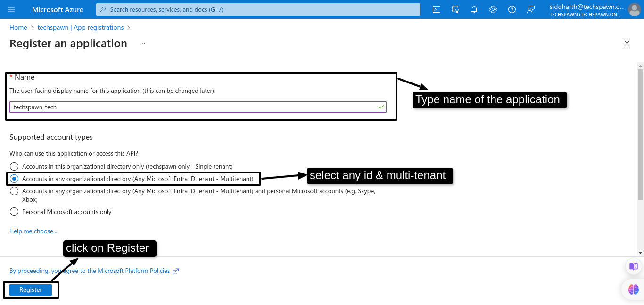Click the Register button
644x305 pixels.
[x=30, y=289]
